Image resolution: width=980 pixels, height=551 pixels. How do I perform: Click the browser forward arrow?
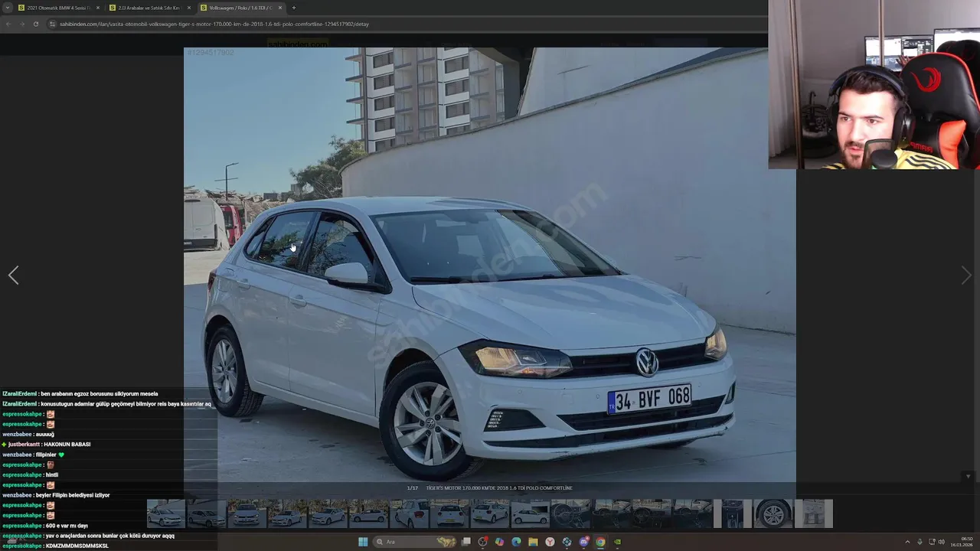tap(21, 24)
